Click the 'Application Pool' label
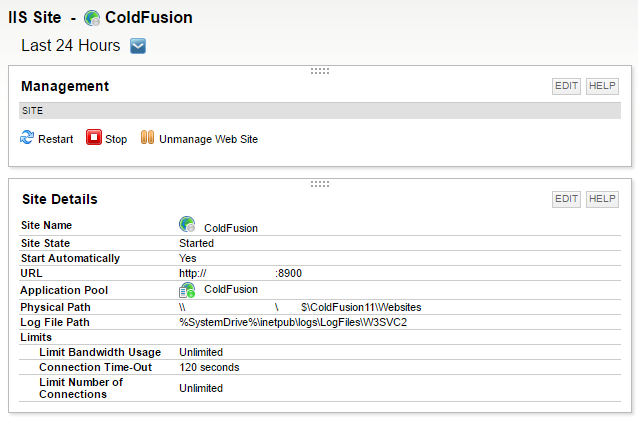The width and height of the screenshot is (643, 421). [x=64, y=291]
